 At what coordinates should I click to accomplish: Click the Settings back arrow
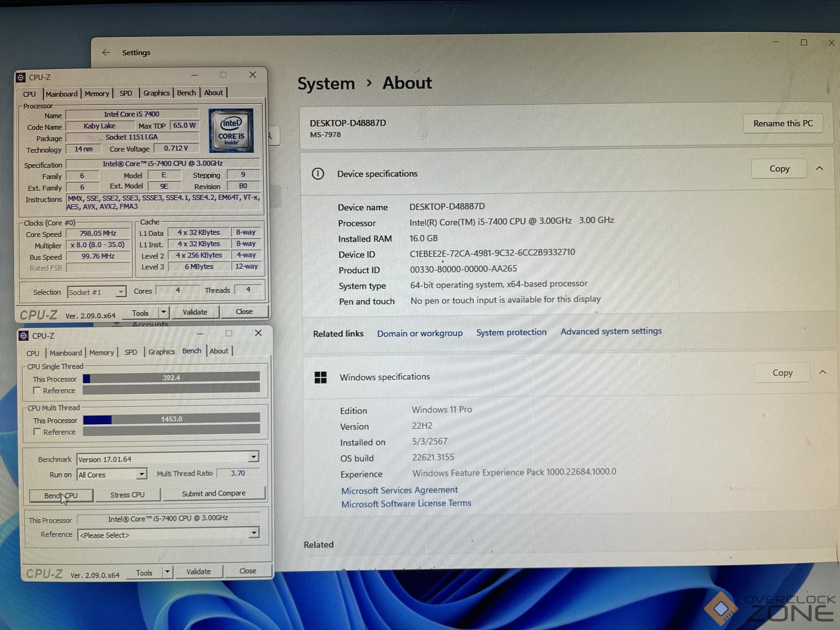pos(106,52)
